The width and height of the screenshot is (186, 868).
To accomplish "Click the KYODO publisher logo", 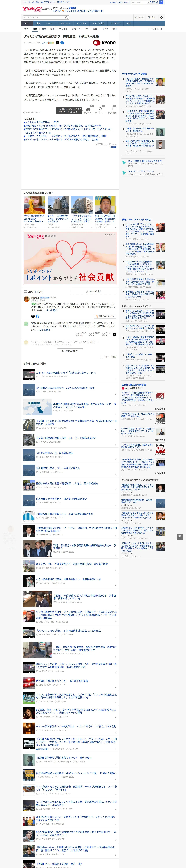I will coord(104,43).
